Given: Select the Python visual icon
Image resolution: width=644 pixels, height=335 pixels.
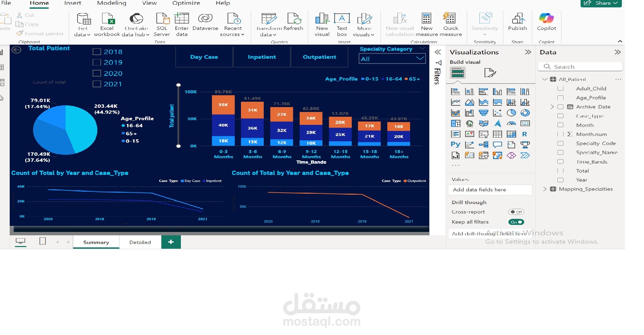Looking at the screenshot, I should click(455, 145).
